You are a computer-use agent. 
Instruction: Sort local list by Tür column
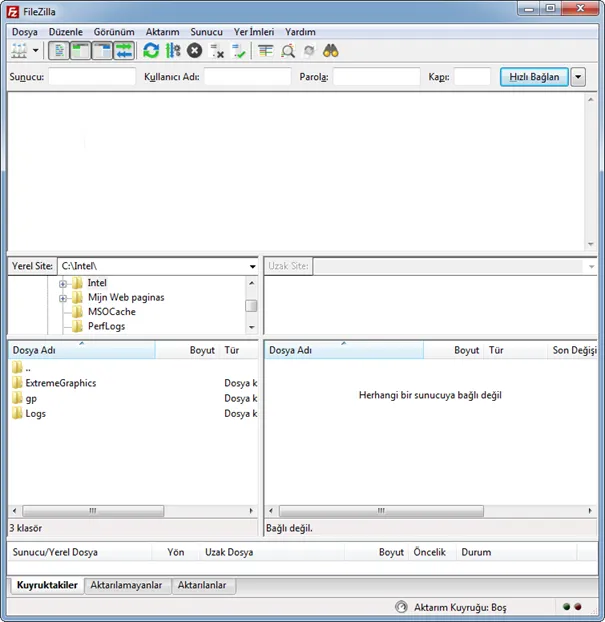click(x=239, y=350)
